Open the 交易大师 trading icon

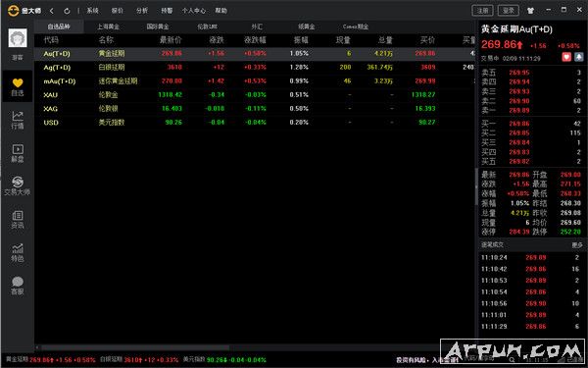18,185
